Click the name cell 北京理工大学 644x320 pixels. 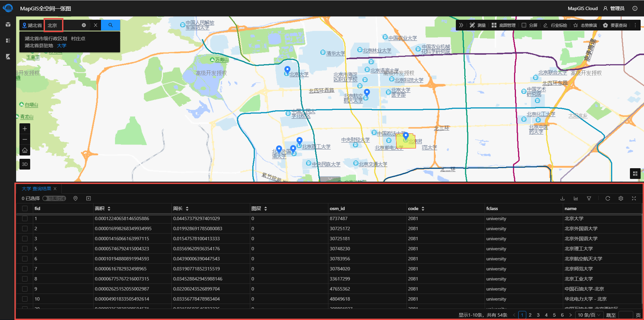point(579,249)
